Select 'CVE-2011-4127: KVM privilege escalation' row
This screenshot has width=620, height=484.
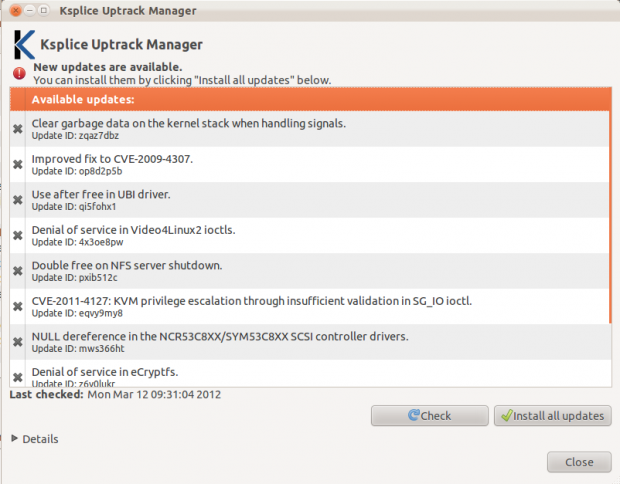[310, 306]
